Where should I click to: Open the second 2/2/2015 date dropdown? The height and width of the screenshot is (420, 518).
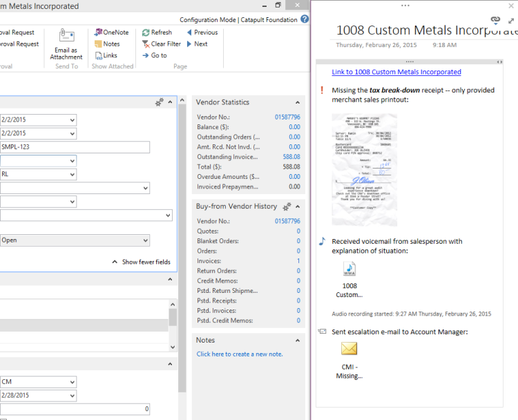[73, 133]
